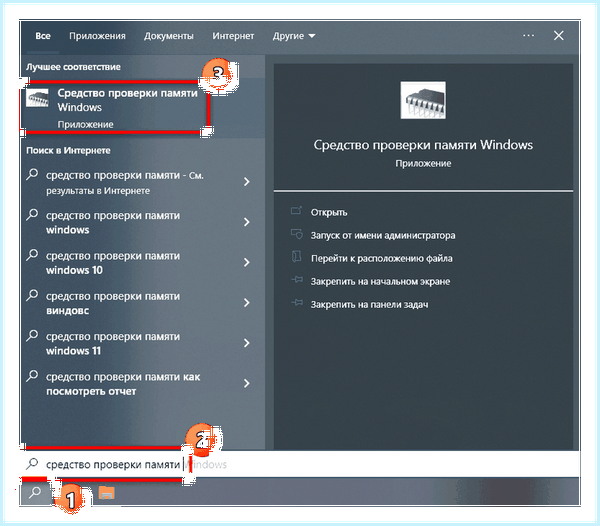The image size is (600, 526).
Task: Expand arrow for the 'виндовс' suggestion
Action: tap(247, 303)
